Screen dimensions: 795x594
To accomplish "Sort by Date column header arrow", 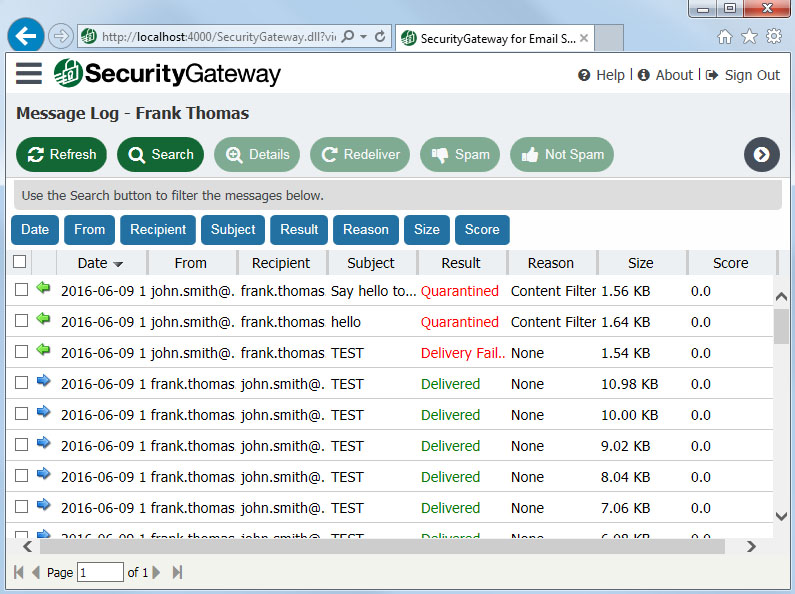I will (118, 264).
